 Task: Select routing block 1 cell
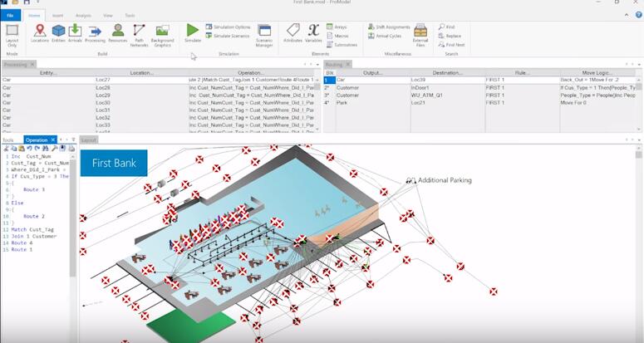(x=330, y=80)
